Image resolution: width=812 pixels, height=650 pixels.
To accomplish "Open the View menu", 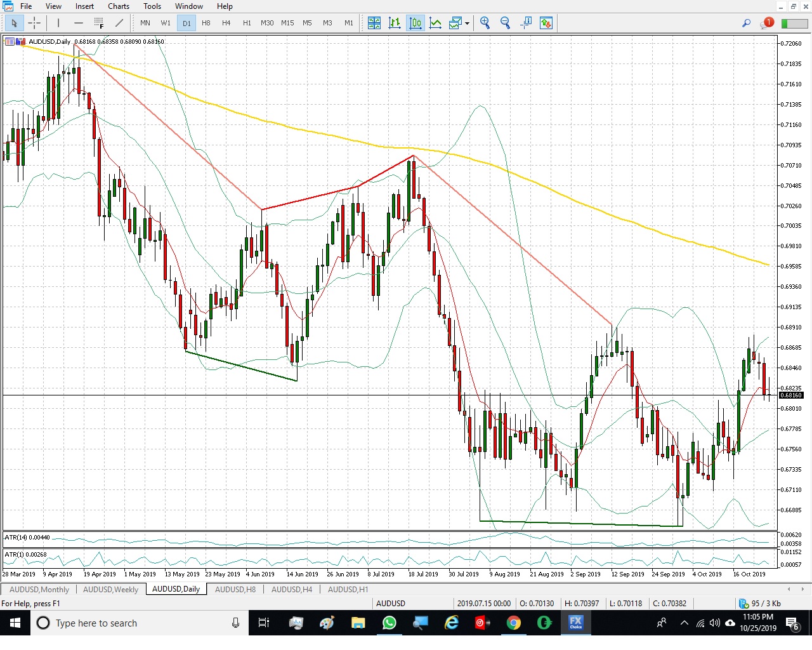I will click(x=53, y=6).
